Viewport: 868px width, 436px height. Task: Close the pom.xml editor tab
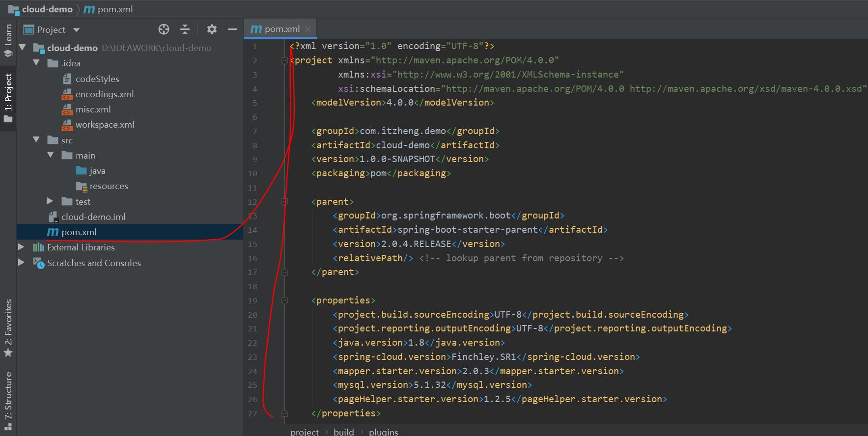tap(308, 29)
